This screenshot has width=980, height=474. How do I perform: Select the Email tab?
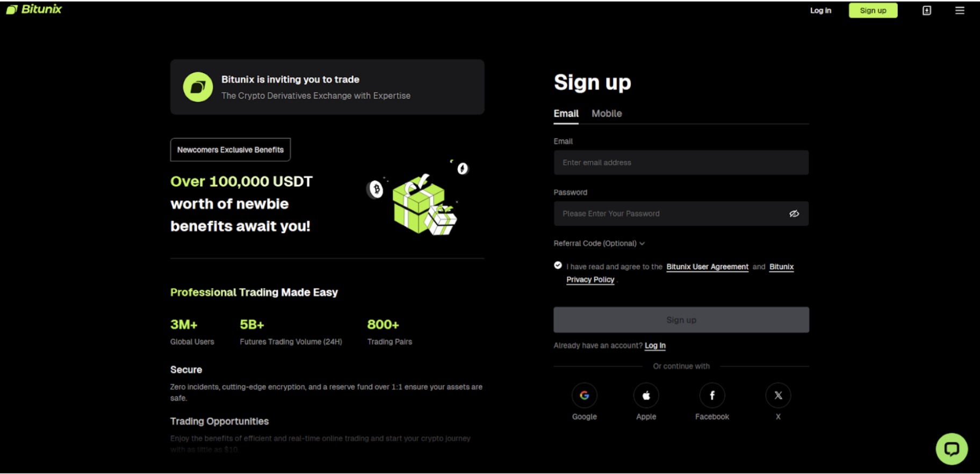tap(566, 113)
